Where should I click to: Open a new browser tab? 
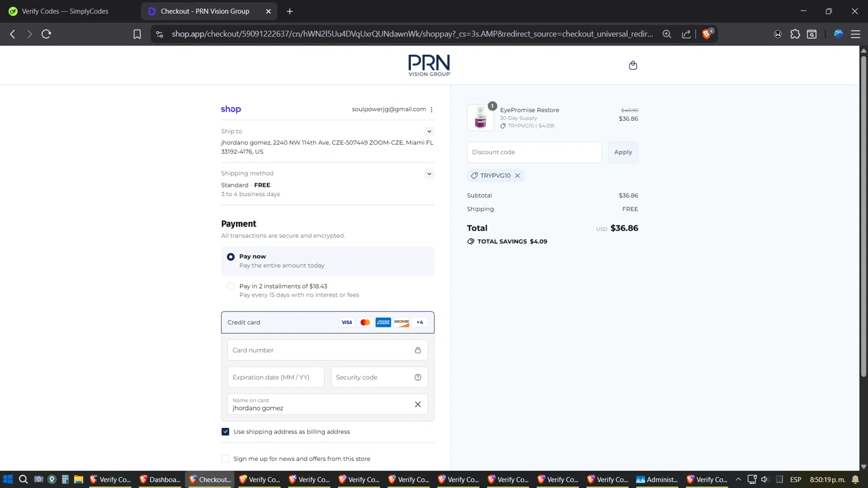click(x=290, y=11)
